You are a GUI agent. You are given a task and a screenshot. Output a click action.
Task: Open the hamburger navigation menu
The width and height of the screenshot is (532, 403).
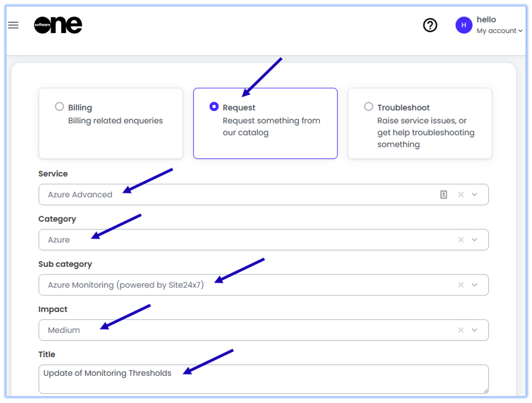(x=13, y=25)
